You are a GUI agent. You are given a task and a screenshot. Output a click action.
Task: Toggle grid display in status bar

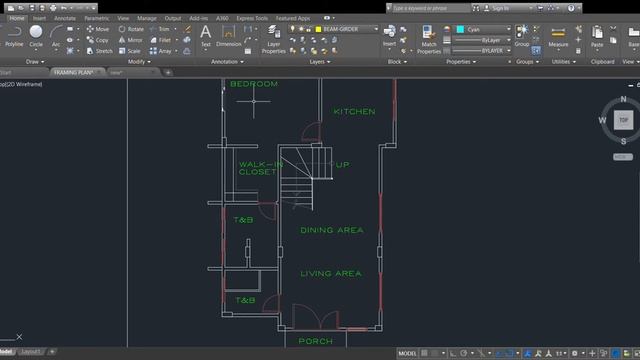(x=424, y=353)
